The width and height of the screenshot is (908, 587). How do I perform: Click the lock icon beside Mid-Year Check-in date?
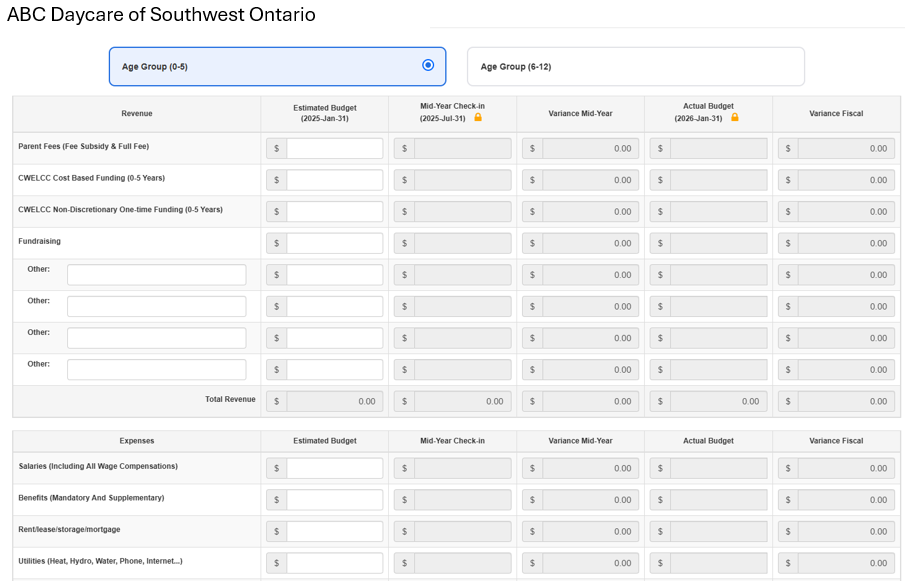tap(478, 118)
